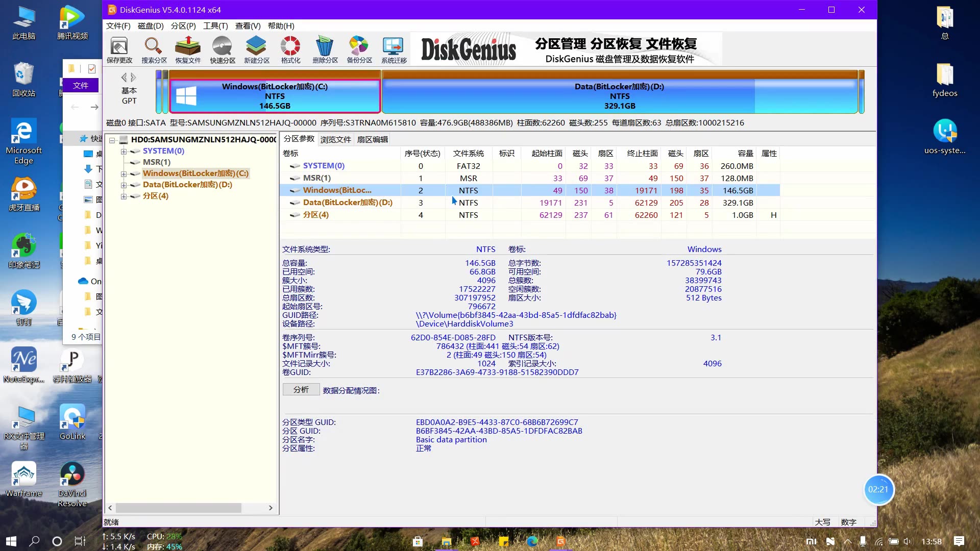Click the 02:21 floating timer bubble

(878, 489)
